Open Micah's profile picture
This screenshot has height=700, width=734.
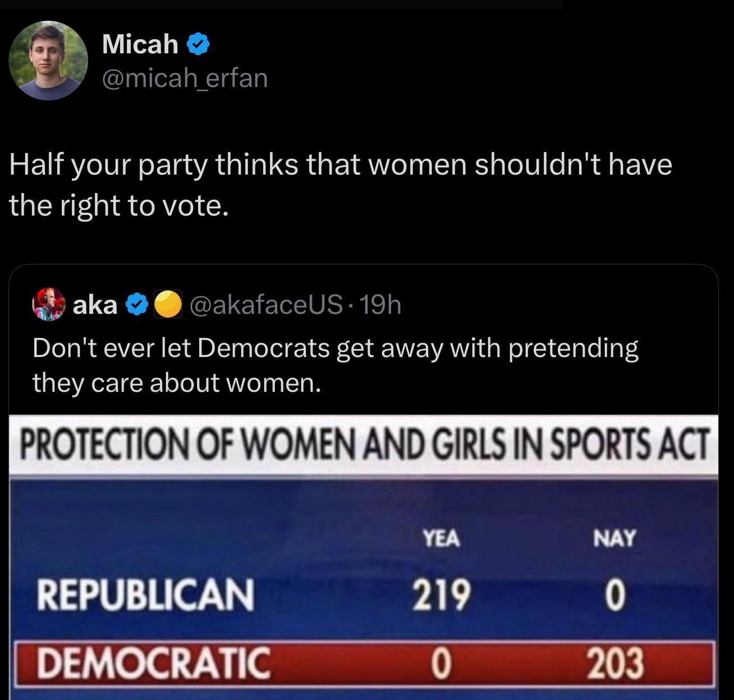point(49,61)
